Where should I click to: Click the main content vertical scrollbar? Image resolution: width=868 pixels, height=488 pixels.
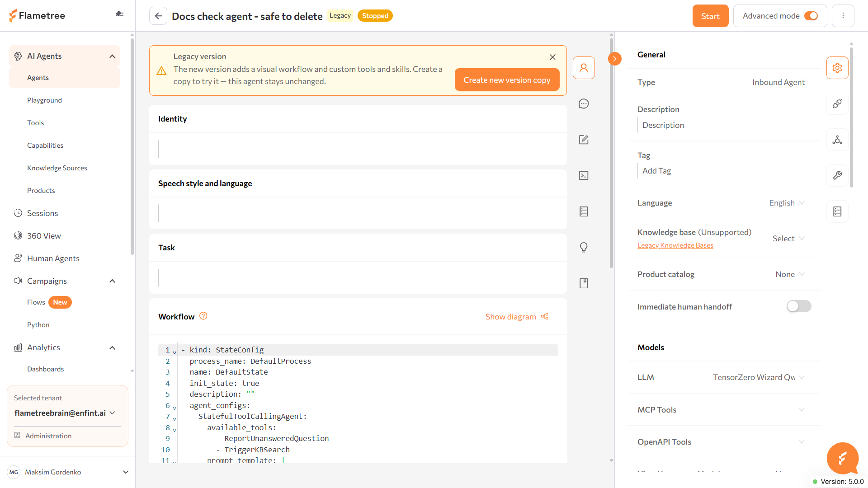point(611,154)
